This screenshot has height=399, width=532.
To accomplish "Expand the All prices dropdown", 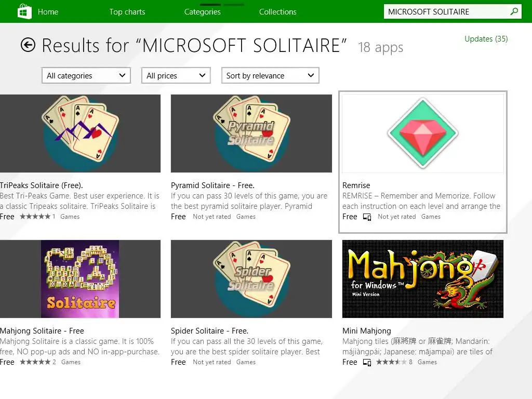I will [176, 75].
